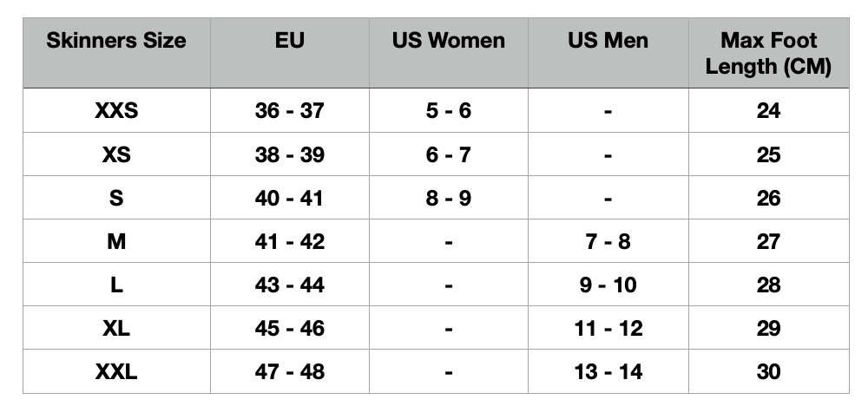The image size is (868, 406).
Task: Select the US Men 7 - 8 cell
Action: click(608, 241)
